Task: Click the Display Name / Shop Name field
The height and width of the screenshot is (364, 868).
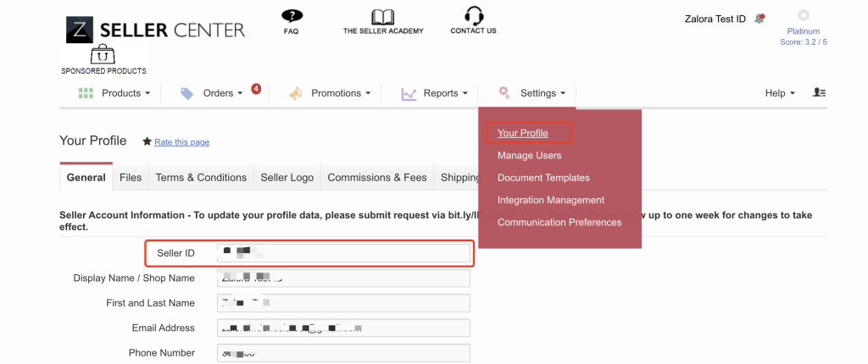Action: (343, 278)
